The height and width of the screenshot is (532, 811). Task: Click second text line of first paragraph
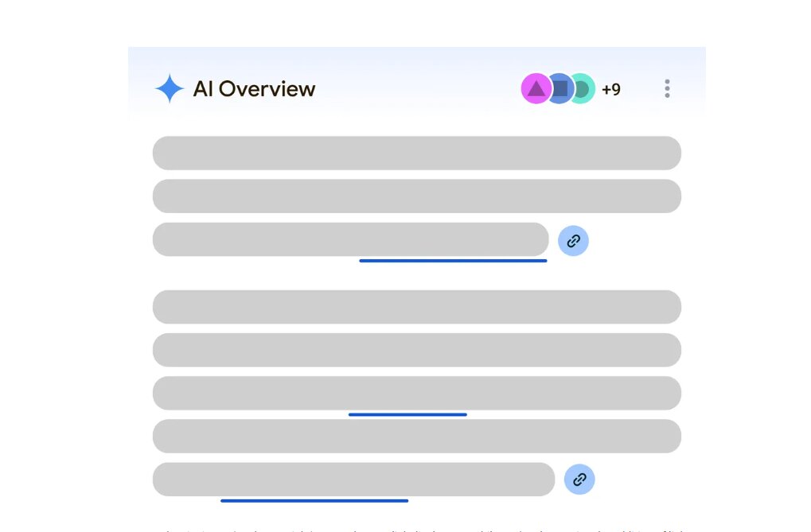pos(416,196)
